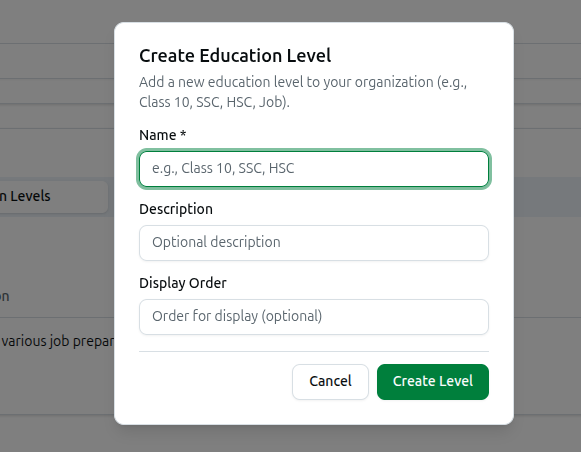Select the 'Levels' tab behind the dialog

(x=54, y=196)
